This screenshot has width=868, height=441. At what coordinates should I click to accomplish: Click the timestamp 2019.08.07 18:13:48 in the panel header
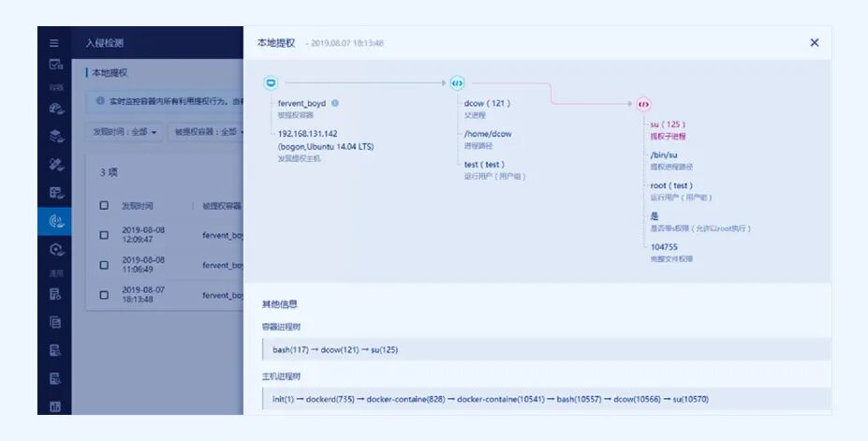pyautogui.click(x=347, y=43)
